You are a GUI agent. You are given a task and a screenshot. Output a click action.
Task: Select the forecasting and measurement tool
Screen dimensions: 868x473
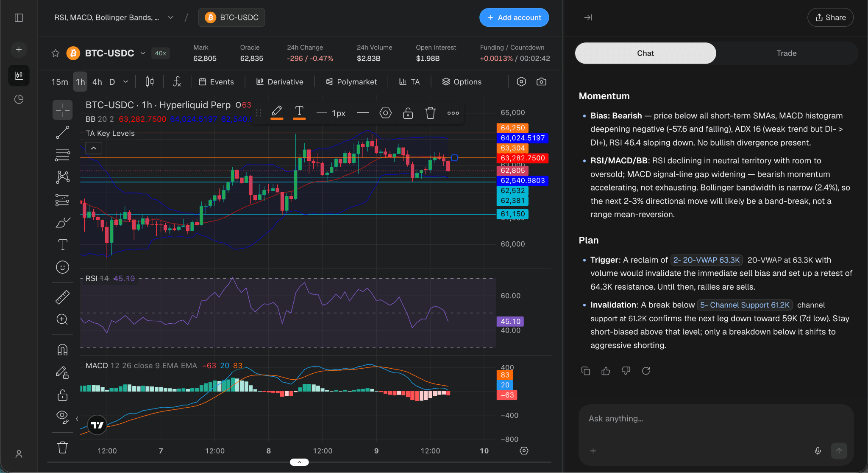tap(63, 200)
